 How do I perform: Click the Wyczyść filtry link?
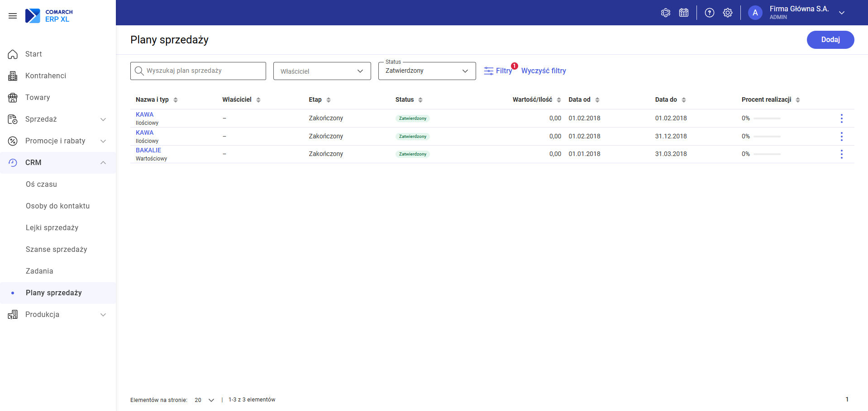point(544,71)
